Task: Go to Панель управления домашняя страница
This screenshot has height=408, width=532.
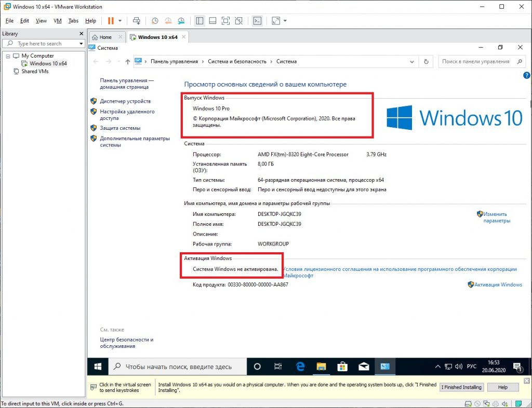Action: coord(127,84)
